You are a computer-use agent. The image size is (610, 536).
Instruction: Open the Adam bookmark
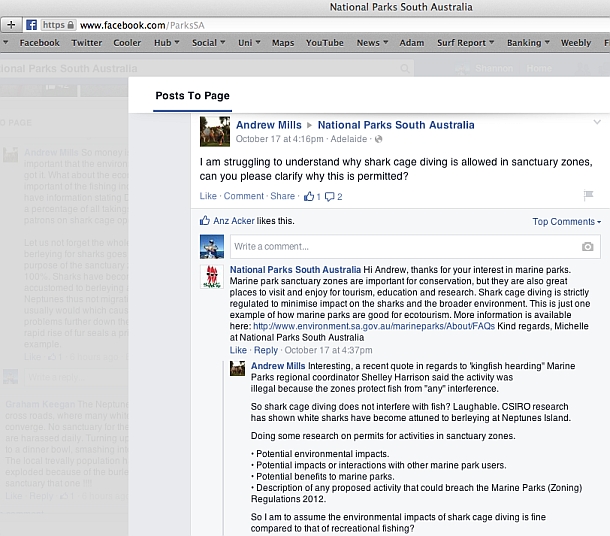412,43
